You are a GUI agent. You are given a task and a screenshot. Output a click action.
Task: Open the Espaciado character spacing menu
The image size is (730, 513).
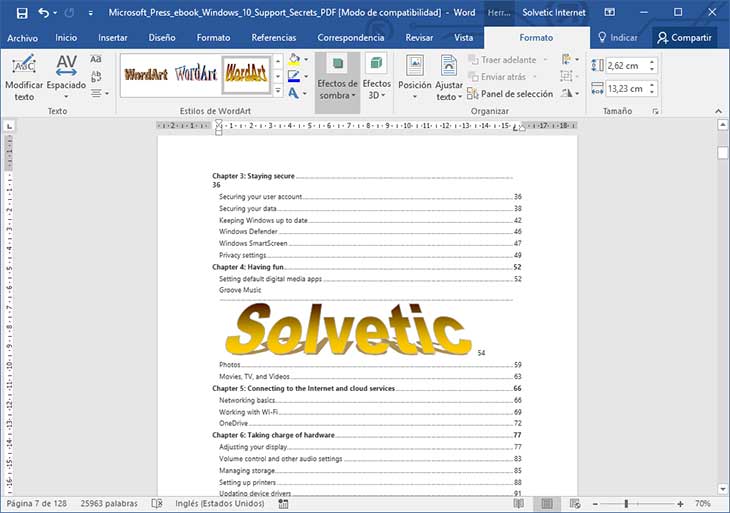point(66,77)
